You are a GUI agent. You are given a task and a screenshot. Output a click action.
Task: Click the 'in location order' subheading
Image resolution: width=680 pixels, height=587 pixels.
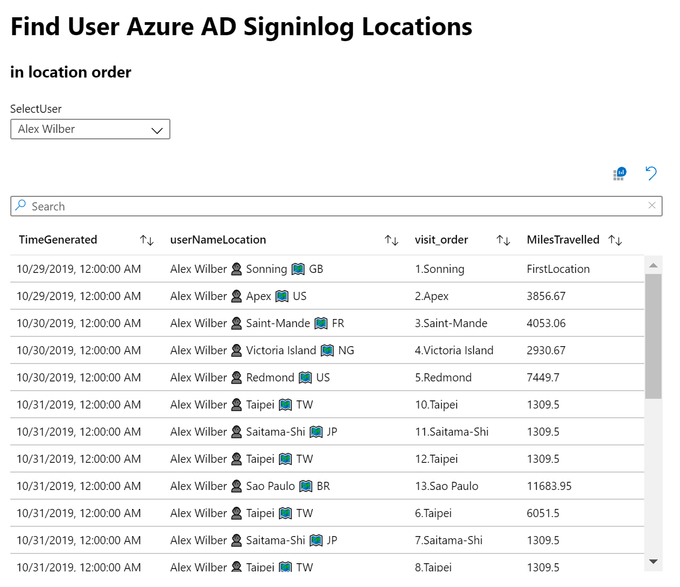tap(71, 72)
